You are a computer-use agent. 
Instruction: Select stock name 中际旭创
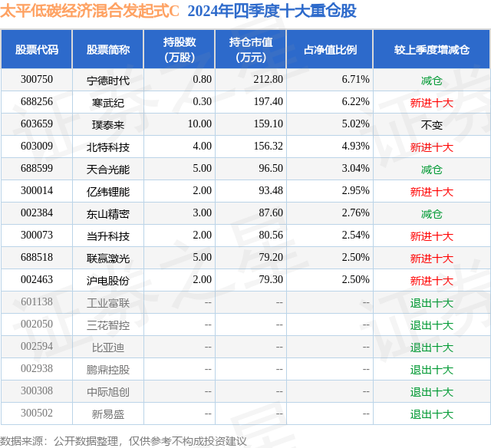108,392
